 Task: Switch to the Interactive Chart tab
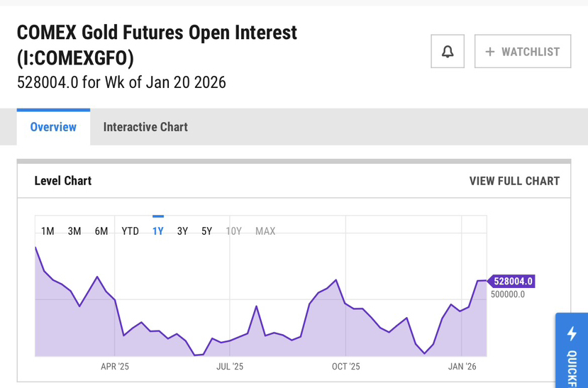[x=145, y=127]
